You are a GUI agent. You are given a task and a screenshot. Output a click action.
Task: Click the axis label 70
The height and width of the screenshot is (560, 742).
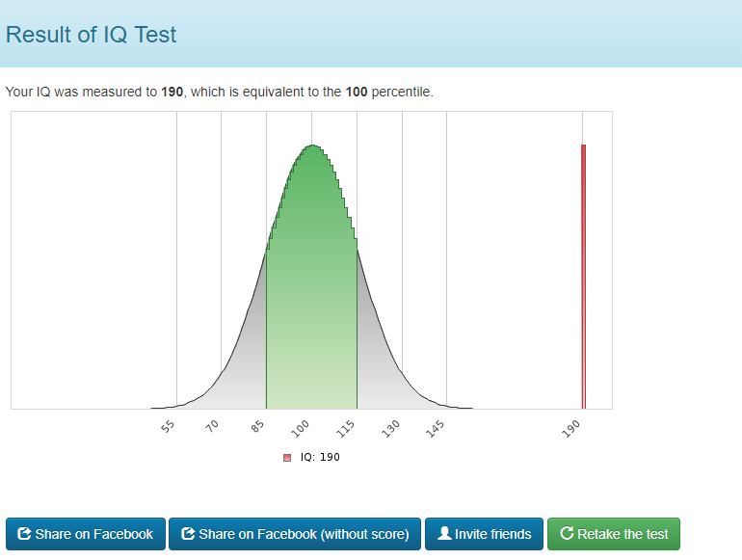point(212,426)
